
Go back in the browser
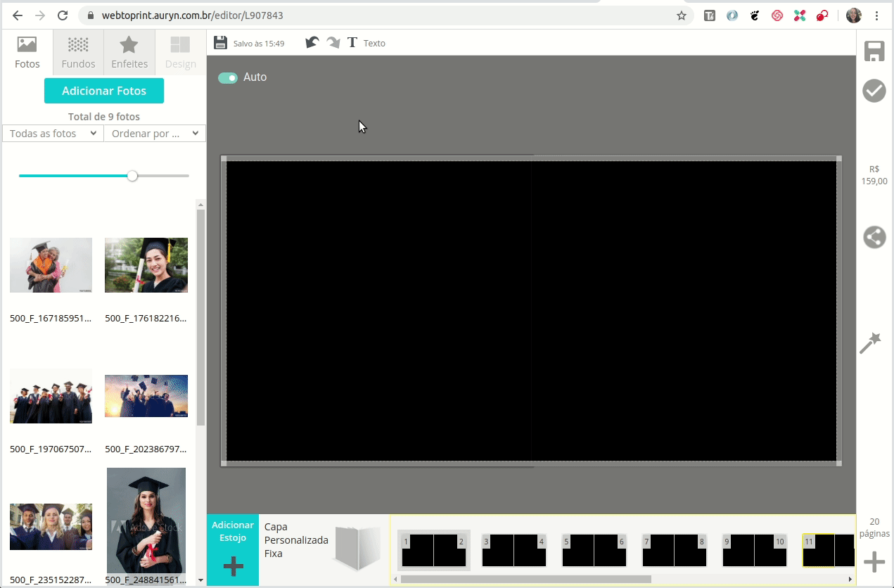click(x=18, y=15)
